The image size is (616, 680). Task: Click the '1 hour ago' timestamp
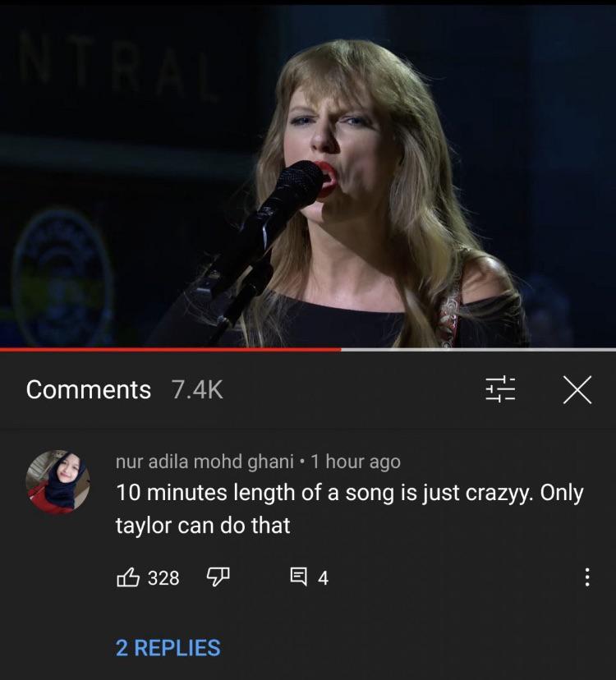point(356,462)
